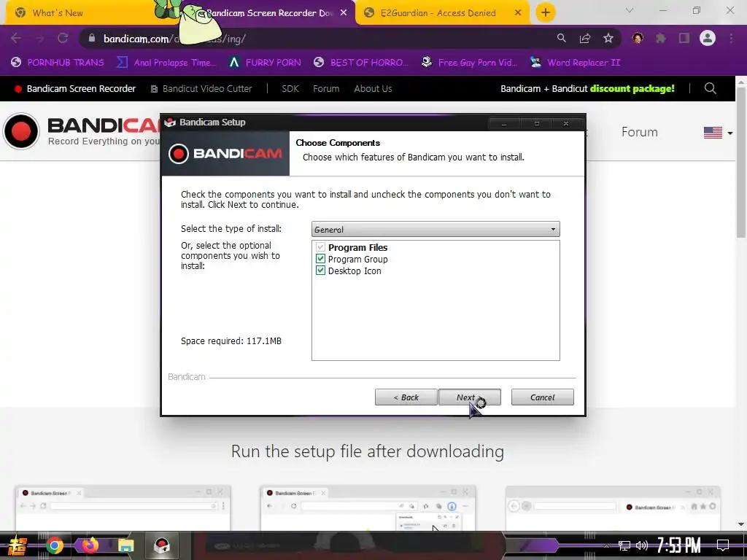Click the Bandicam setup taskbar icon
This screenshot has height=560, width=747.
[x=162, y=545]
